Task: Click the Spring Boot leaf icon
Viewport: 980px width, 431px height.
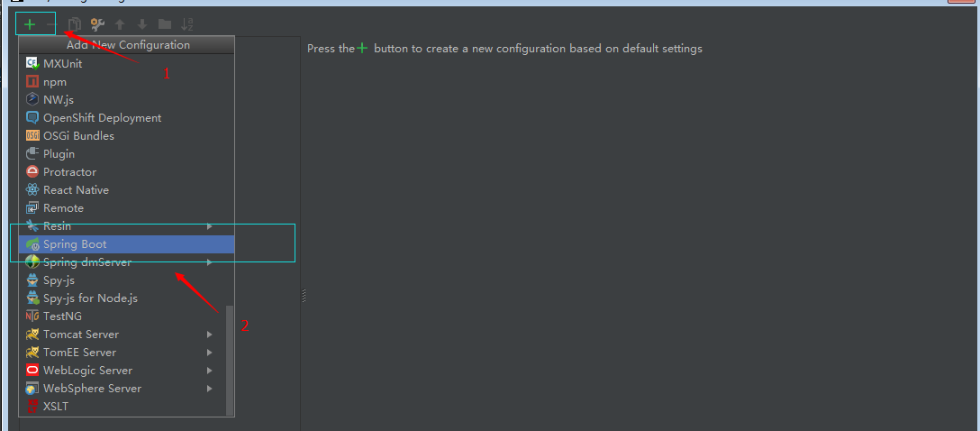Action: (x=32, y=244)
